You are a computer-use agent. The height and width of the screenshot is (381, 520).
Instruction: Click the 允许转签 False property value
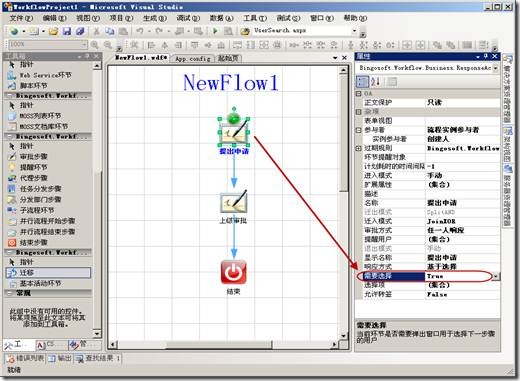point(462,294)
